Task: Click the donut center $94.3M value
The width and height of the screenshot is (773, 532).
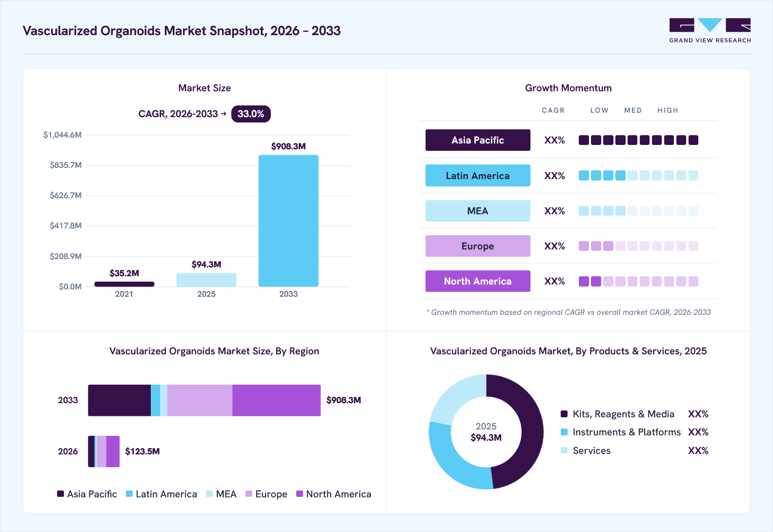Action: (x=486, y=438)
